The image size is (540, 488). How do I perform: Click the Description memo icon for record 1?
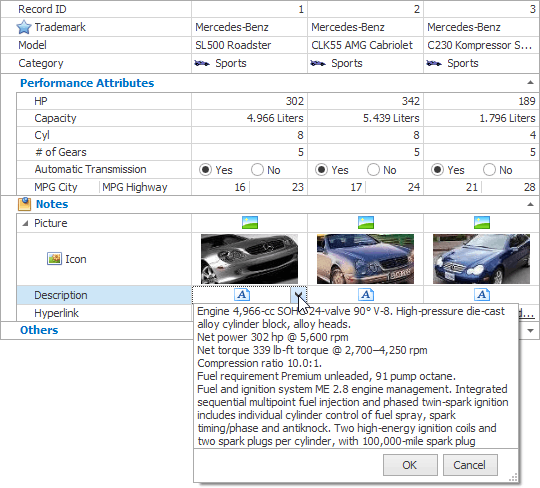click(242, 295)
